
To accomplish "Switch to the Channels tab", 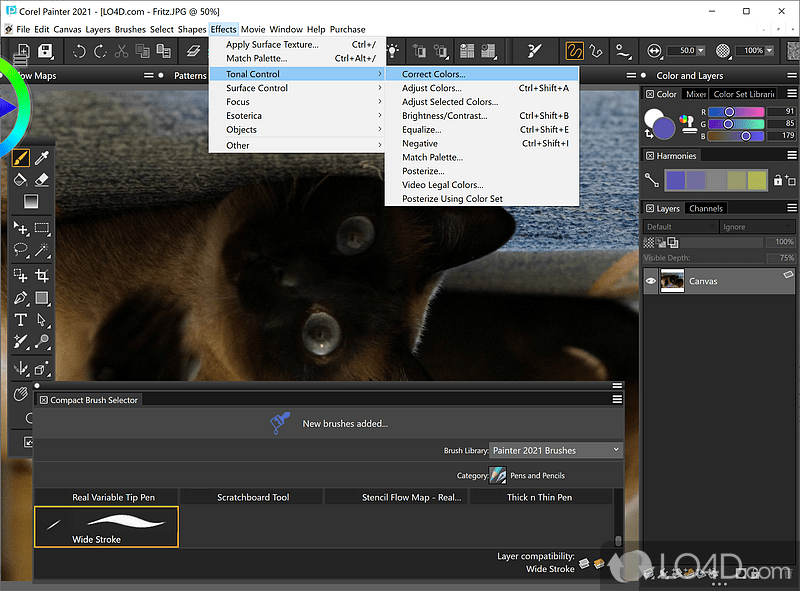I will (707, 207).
